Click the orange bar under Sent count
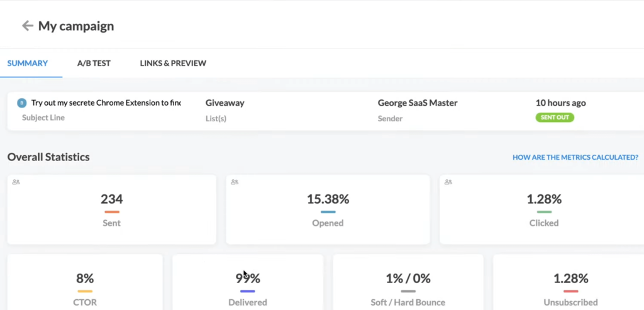 [x=112, y=212]
